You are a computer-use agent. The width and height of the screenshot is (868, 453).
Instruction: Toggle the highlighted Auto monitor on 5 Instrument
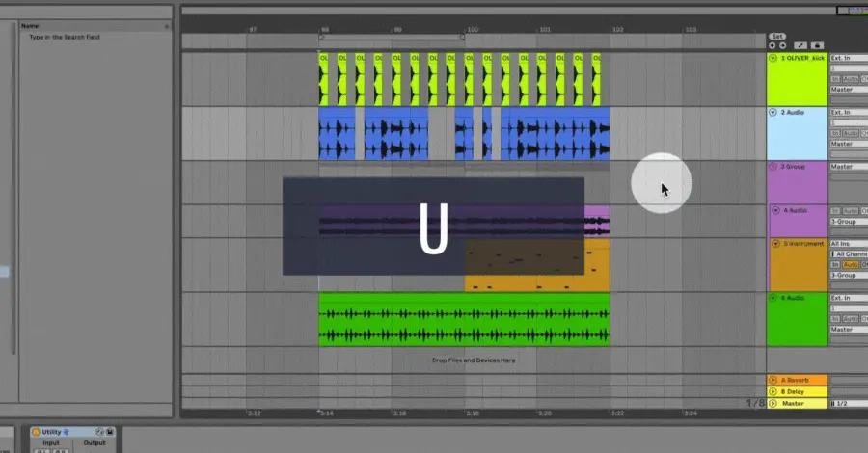coord(851,264)
